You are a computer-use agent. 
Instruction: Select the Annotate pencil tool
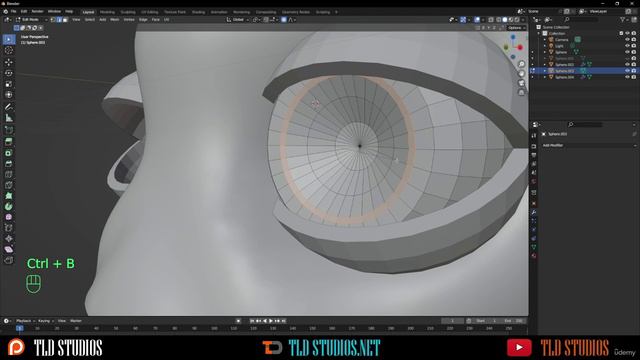pos(9,107)
